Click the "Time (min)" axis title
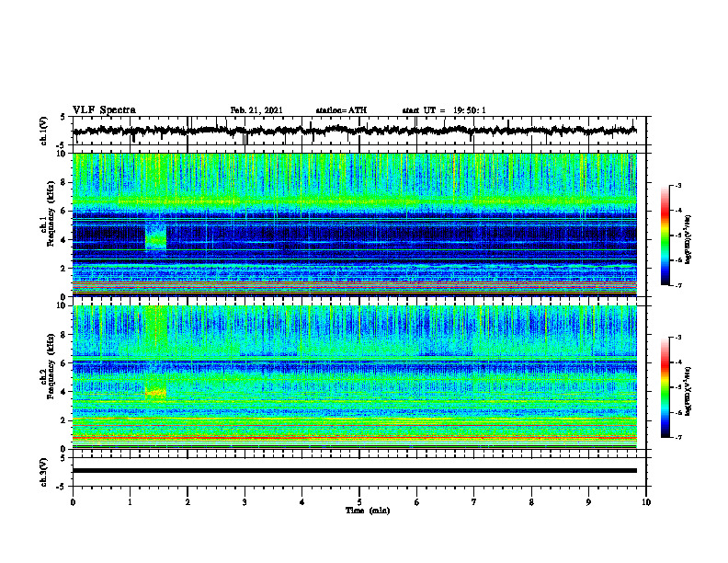728x563 pixels. pyautogui.click(x=368, y=511)
